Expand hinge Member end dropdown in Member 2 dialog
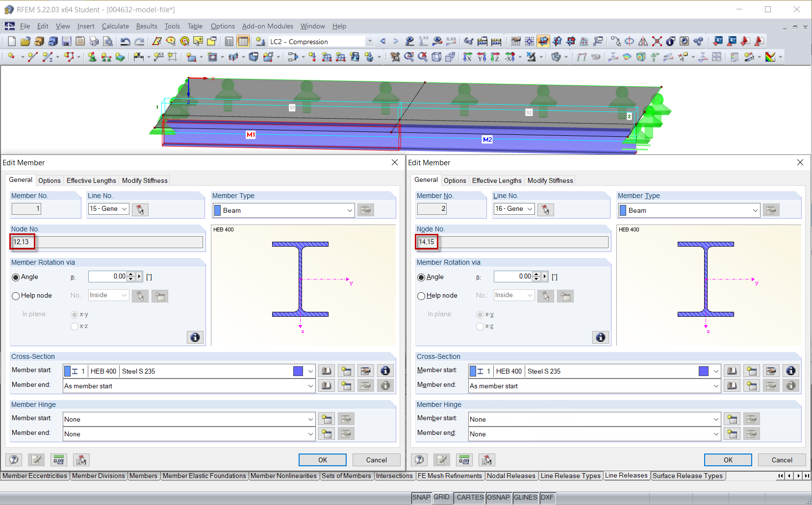Image resolution: width=812 pixels, height=505 pixels. tap(716, 434)
